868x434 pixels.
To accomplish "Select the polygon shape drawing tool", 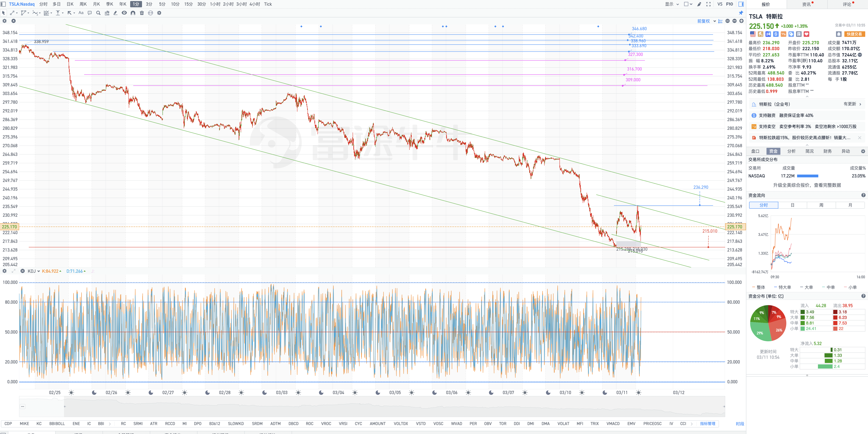I will coord(23,13).
